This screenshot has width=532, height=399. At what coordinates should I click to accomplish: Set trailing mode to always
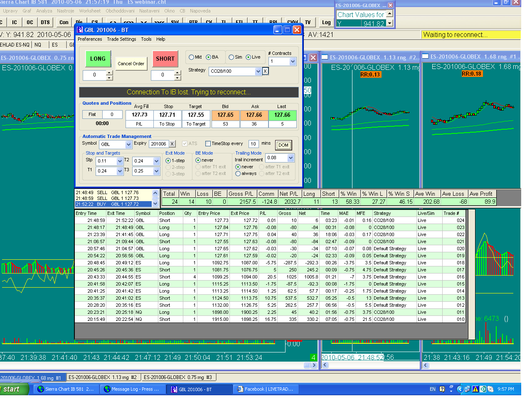[x=238, y=174]
